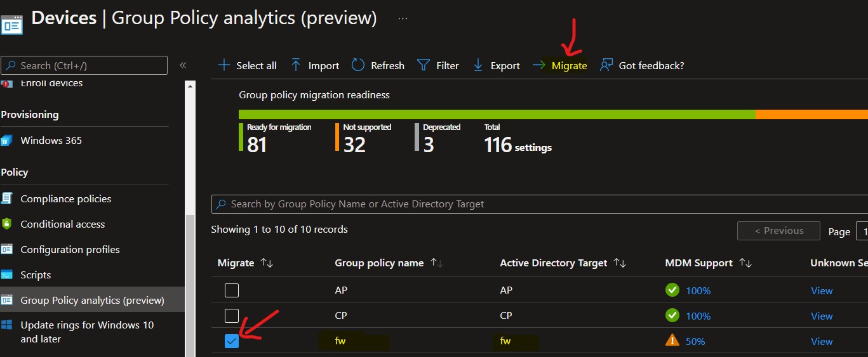Viewport: 868px width, 357px height.
Task: Uncheck the Migrate checkbox for fw
Action: point(232,341)
